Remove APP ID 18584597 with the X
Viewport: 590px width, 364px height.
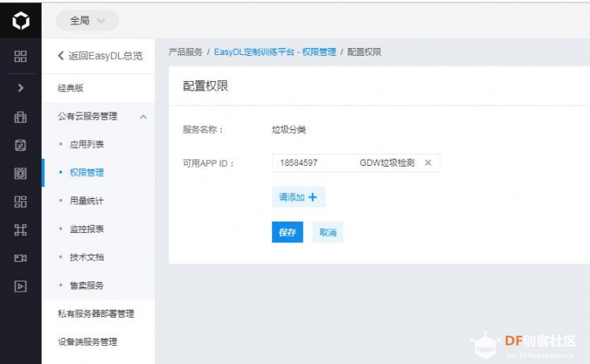click(428, 163)
